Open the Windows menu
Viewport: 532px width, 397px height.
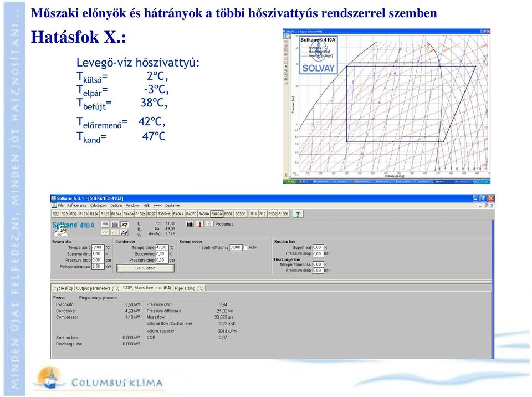(132, 206)
